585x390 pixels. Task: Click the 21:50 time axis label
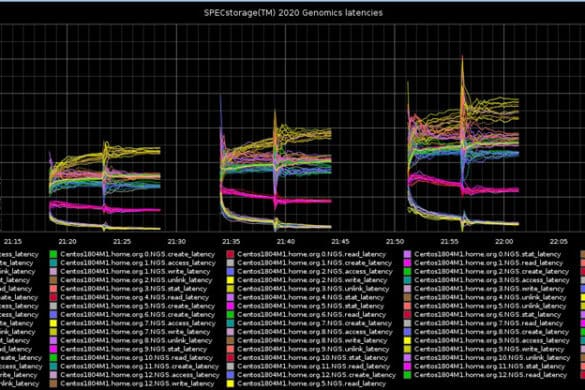pyautogui.click(x=395, y=241)
